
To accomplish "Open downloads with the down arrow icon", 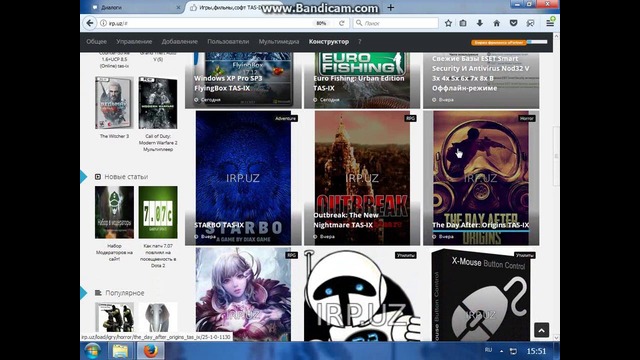I will tap(480, 23).
